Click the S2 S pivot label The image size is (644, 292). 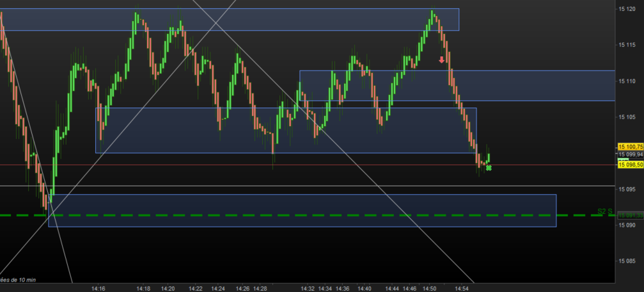click(604, 211)
